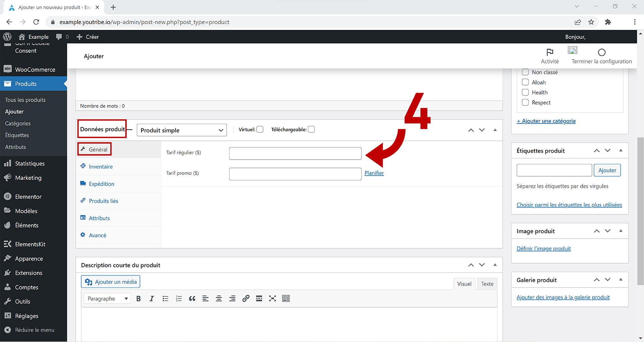Enable the Virtuel checkbox

(x=260, y=130)
